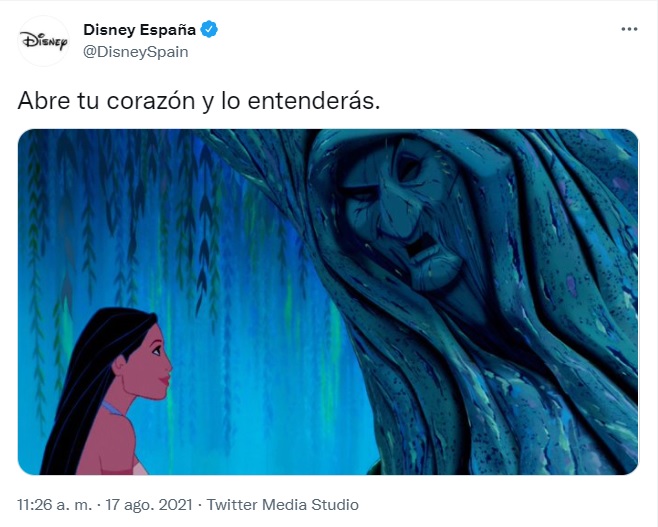Open the three-dot more options menu
The width and height of the screenshot is (658, 527).
[629, 29]
